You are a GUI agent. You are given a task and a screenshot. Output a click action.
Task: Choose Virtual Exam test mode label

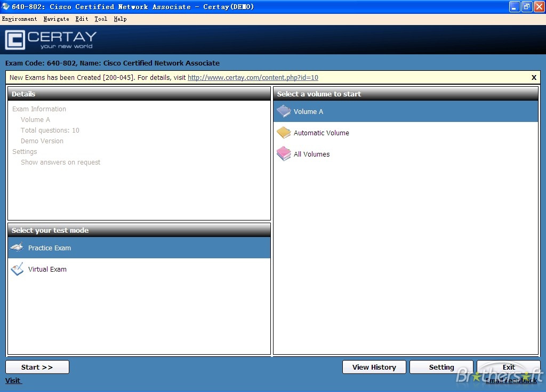click(x=47, y=269)
